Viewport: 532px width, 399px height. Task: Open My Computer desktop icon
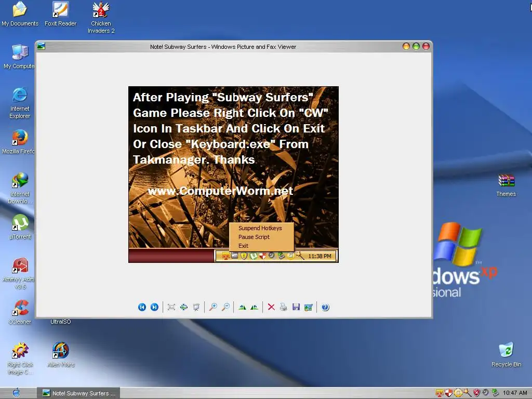pyautogui.click(x=19, y=57)
